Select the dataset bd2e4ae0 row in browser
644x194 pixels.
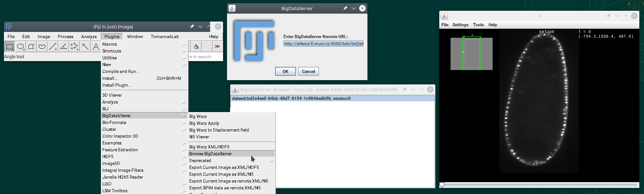tap(333, 98)
